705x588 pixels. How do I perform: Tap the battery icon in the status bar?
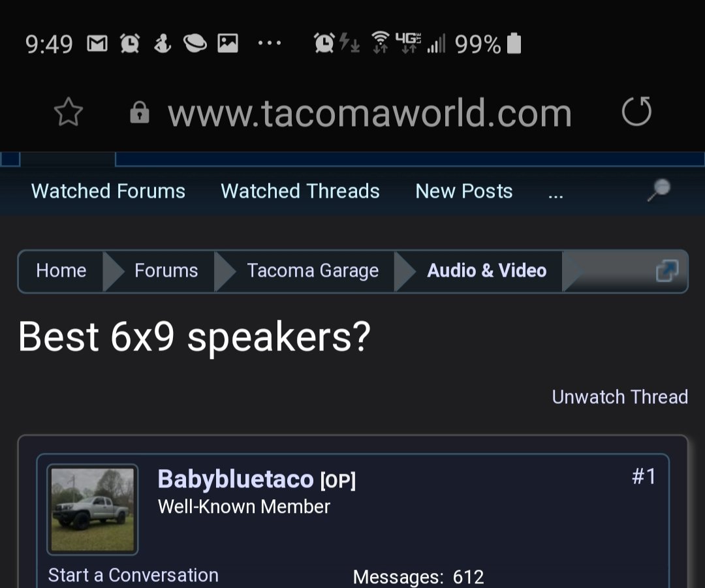(514, 44)
